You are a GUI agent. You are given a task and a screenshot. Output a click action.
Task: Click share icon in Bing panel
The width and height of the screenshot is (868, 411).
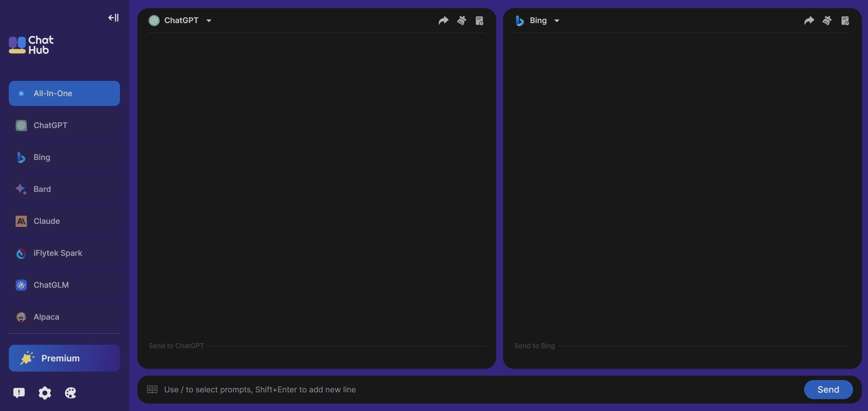point(809,21)
